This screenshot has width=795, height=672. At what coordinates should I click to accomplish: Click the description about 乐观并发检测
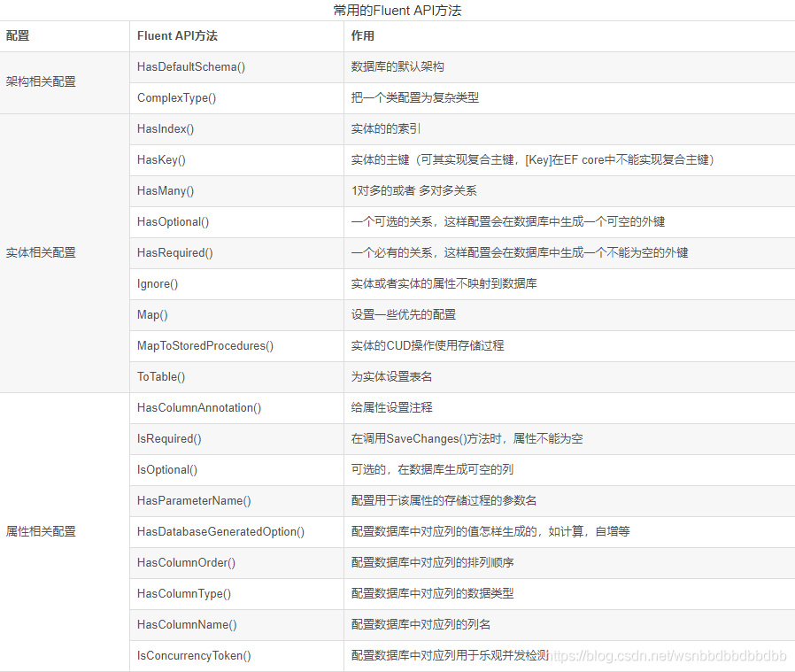pos(451,655)
